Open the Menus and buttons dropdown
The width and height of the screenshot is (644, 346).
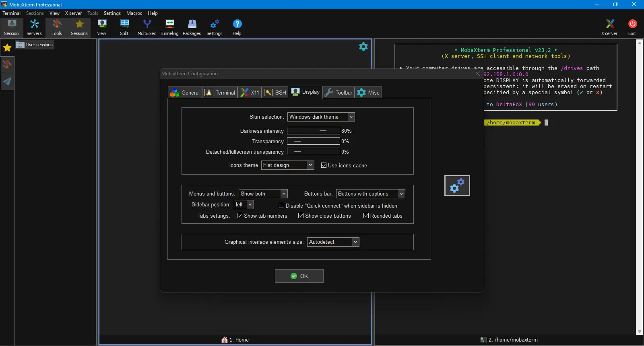263,194
